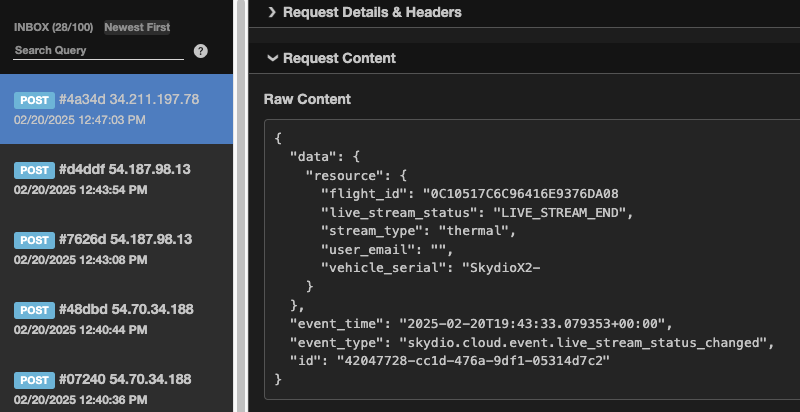
Task: Open request #07240 from 54.70.34.188
Action: [x=116, y=389]
